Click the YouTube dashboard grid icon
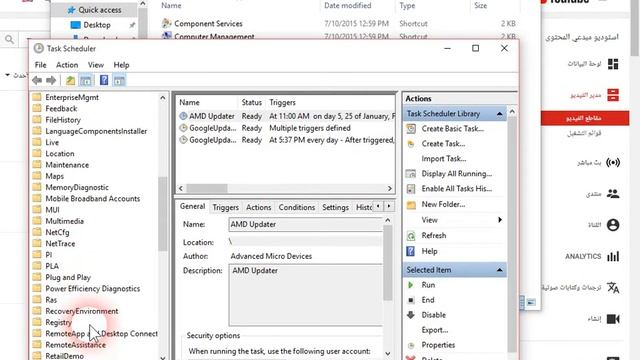Screen dimensions: 640x360 click(x=613, y=64)
